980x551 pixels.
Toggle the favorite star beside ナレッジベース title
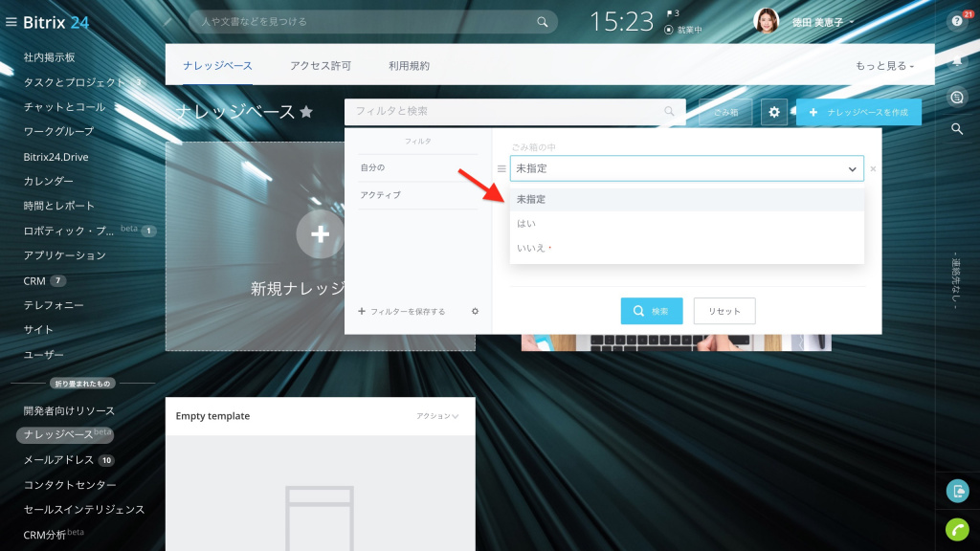[x=306, y=112]
